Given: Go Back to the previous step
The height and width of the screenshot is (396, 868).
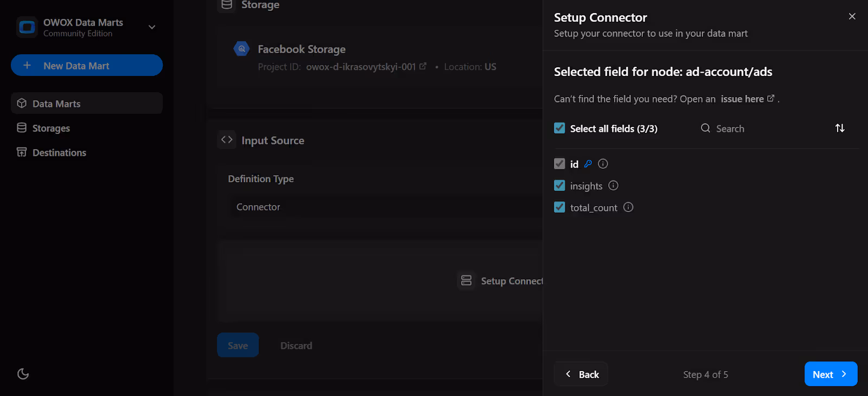Looking at the screenshot, I should (581, 374).
